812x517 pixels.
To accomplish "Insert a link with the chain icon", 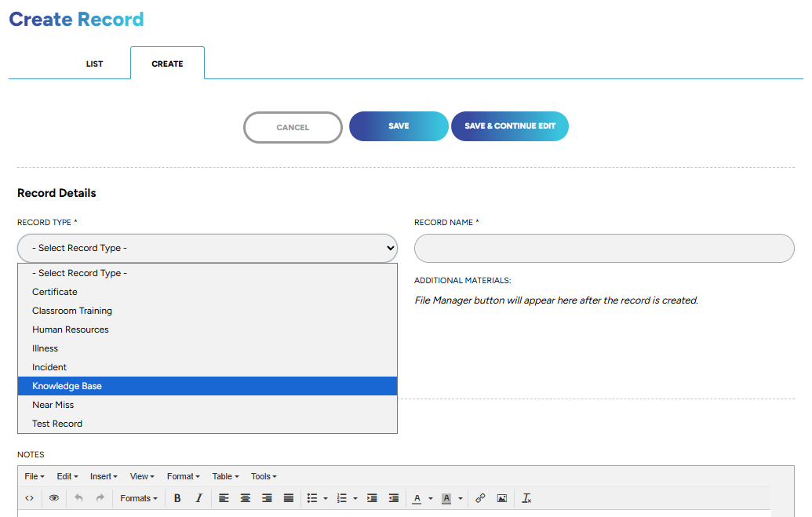I will pyautogui.click(x=480, y=498).
